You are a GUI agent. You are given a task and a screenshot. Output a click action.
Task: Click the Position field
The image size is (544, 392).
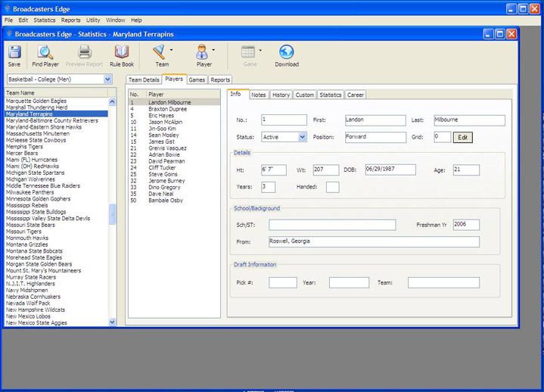point(375,137)
